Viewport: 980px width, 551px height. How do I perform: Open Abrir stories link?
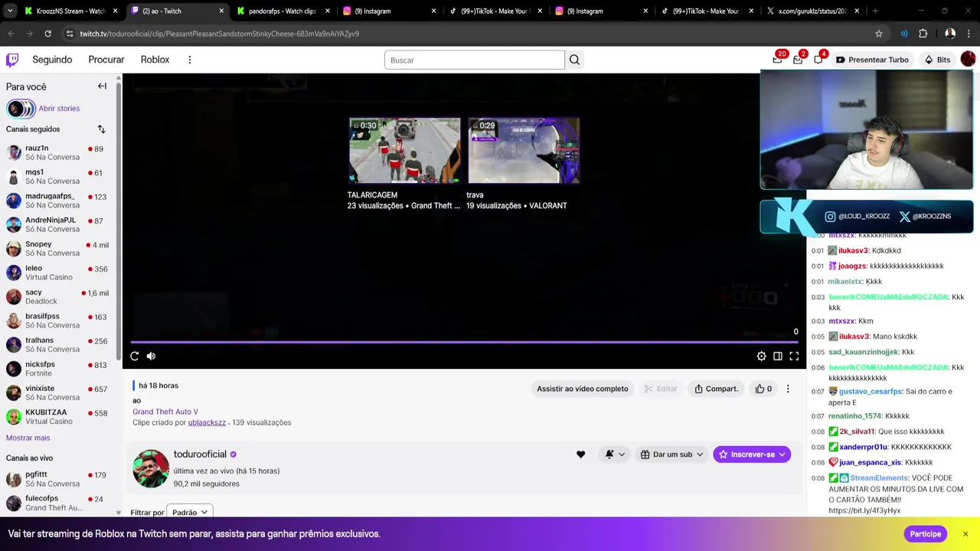click(x=59, y=109)
